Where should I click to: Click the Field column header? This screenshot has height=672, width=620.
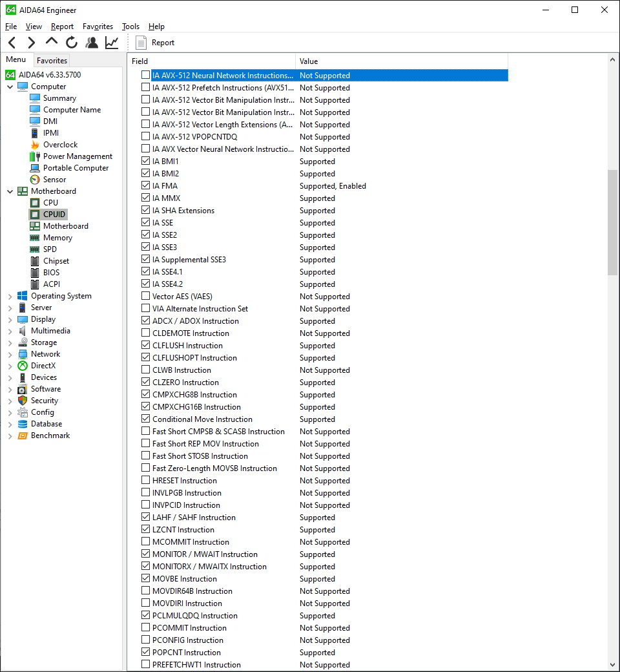pyautogui.click(x=213, y=61)
